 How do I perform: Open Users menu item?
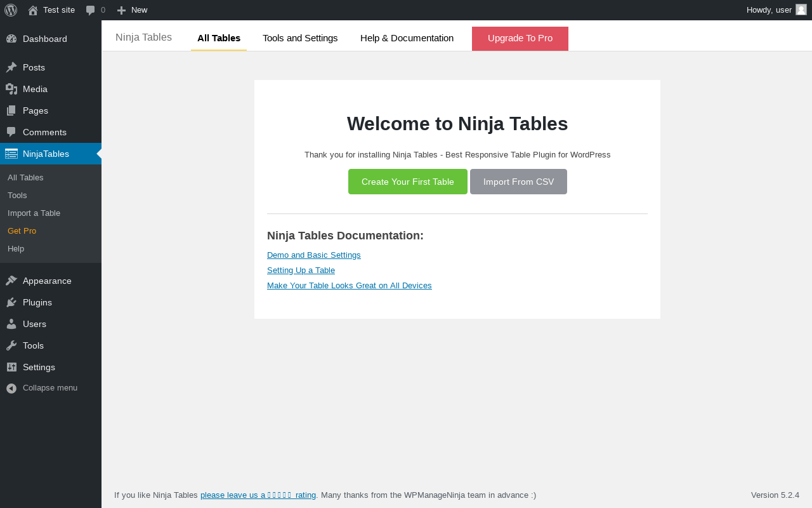coord(51,324)
